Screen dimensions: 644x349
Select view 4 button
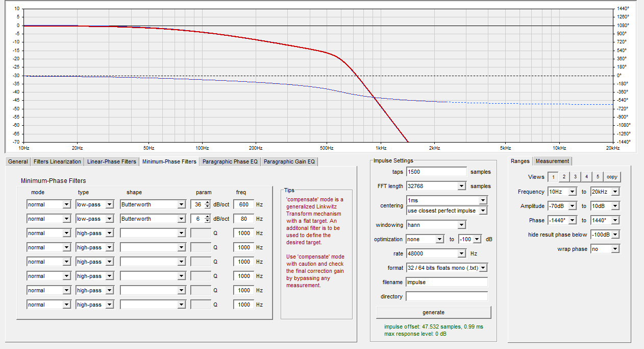tap(586, 177)
